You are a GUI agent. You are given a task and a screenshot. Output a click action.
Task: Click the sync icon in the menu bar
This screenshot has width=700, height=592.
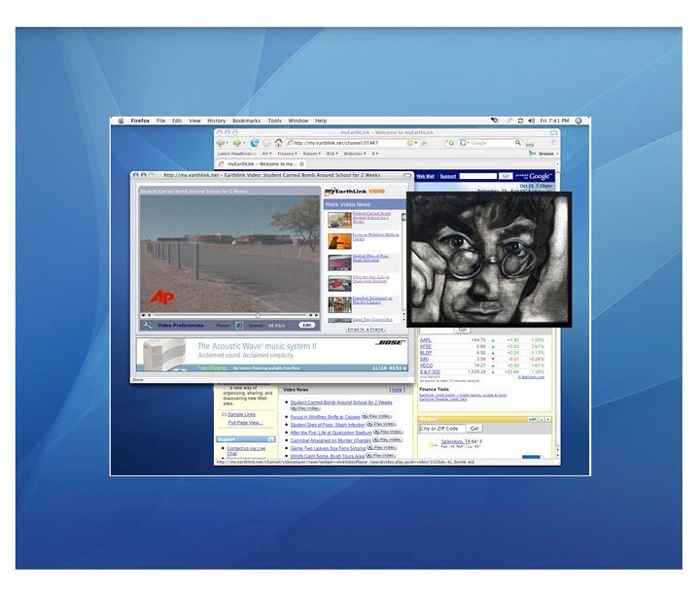pyautogui.click(x=520, y=120)
